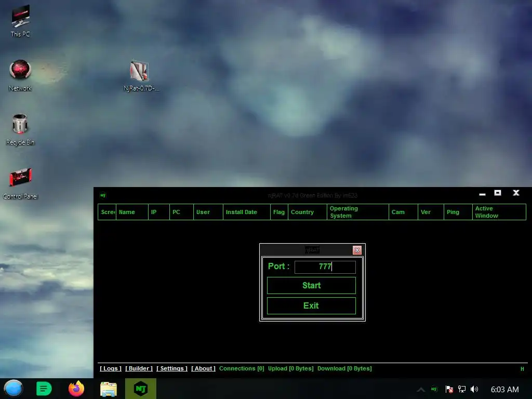Select the NjRat-0.7D desktop archive icon
532x399 pixels.
click(141, 75)
